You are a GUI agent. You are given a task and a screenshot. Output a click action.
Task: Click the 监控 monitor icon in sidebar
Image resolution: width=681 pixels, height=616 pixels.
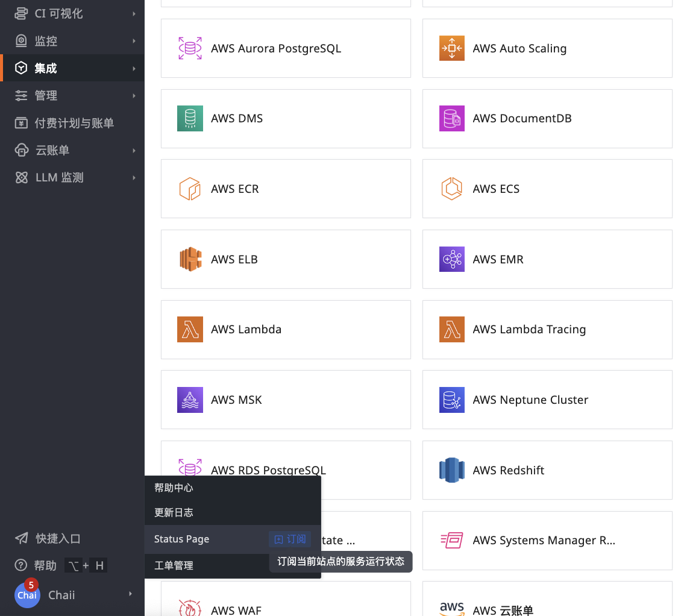(x=21, y=41)
